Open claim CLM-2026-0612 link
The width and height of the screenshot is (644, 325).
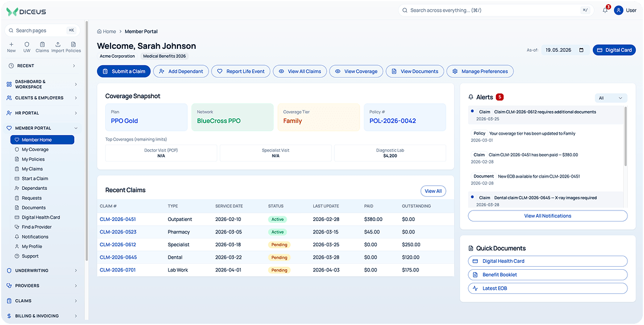118,244
